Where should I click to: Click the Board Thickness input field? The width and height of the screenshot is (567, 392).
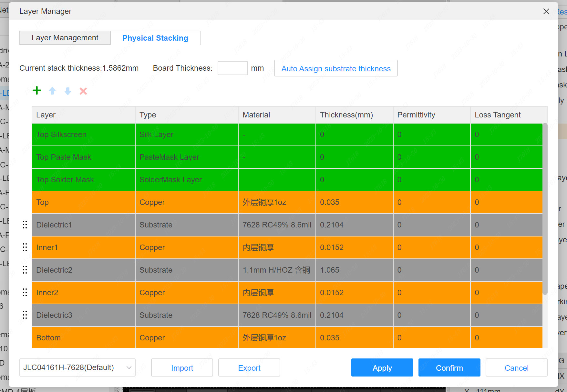pos(233,68)
